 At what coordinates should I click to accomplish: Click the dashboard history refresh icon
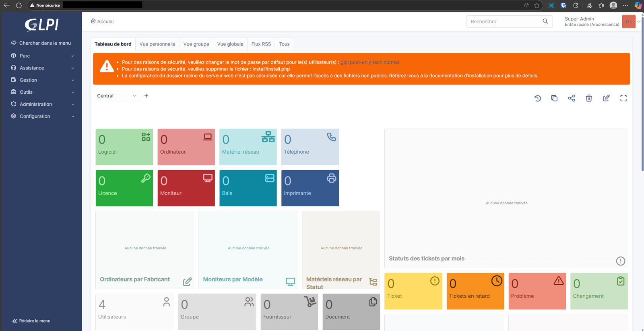point(537,98)
